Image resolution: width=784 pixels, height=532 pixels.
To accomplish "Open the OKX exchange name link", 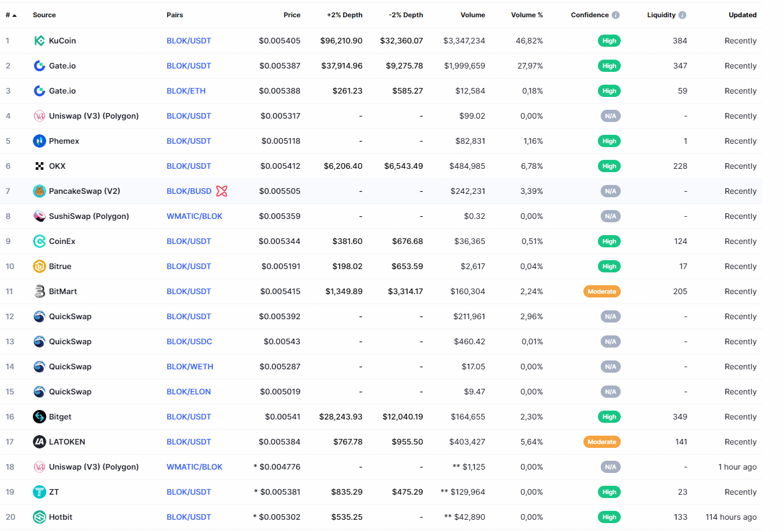I will coord(57,166).
